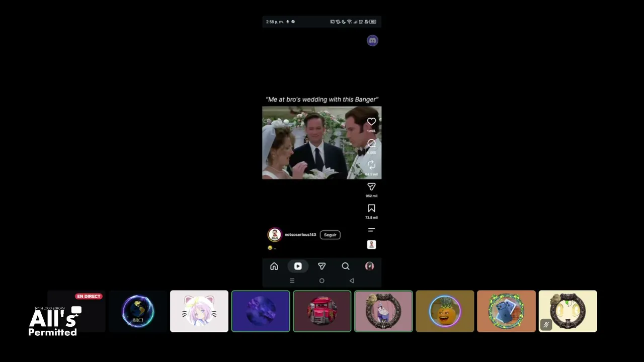Open your profile tab avatar

(369, 266)
